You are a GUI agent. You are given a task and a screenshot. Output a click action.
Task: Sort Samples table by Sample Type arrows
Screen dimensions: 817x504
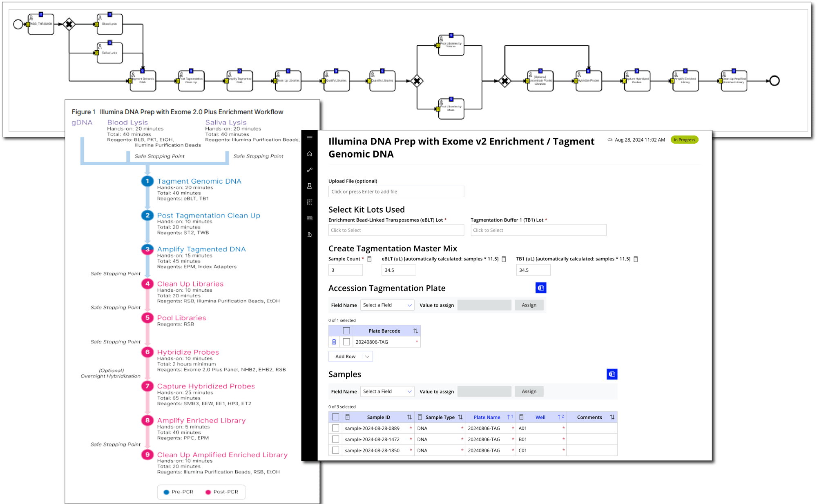coord(460,417)
